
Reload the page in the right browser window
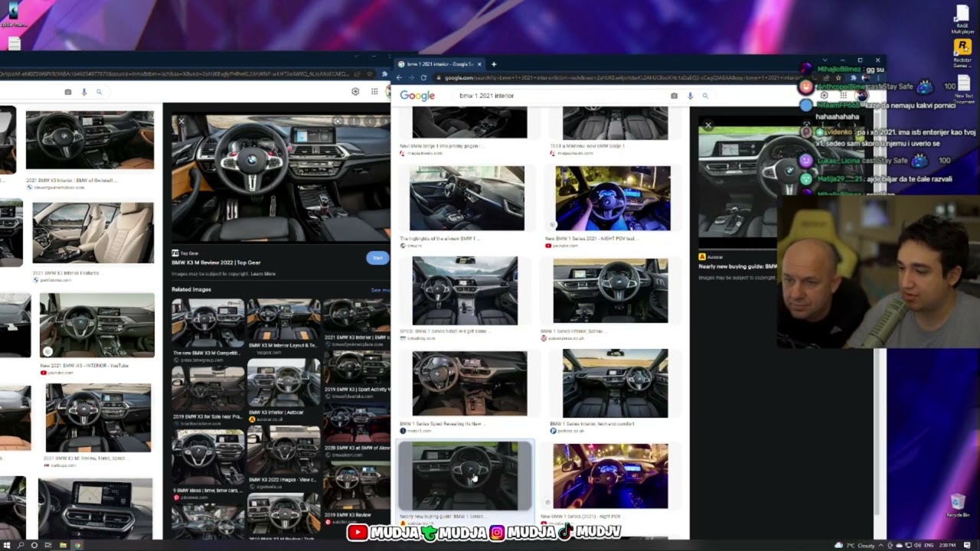point(423,77)
